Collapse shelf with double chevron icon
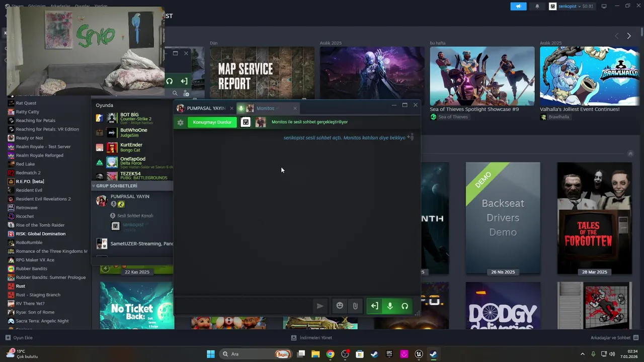 [x=630, y=153]
